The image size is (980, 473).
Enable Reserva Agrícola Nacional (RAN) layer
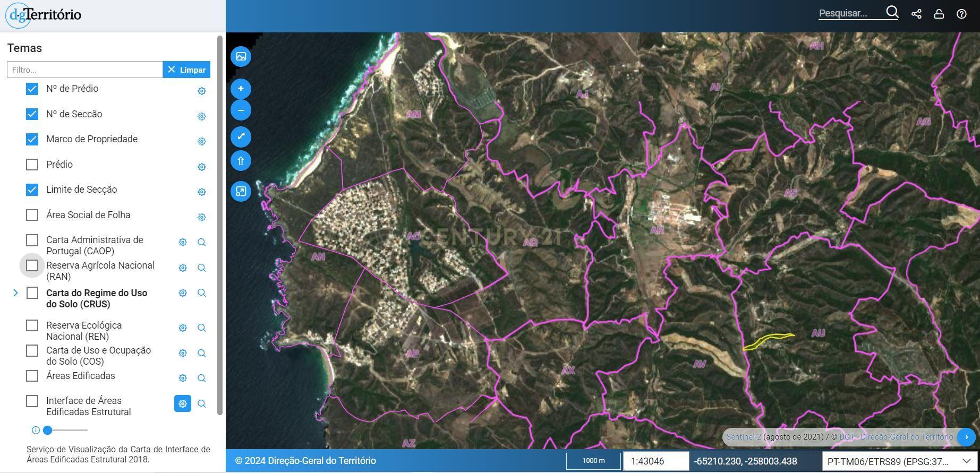point(32,265)
